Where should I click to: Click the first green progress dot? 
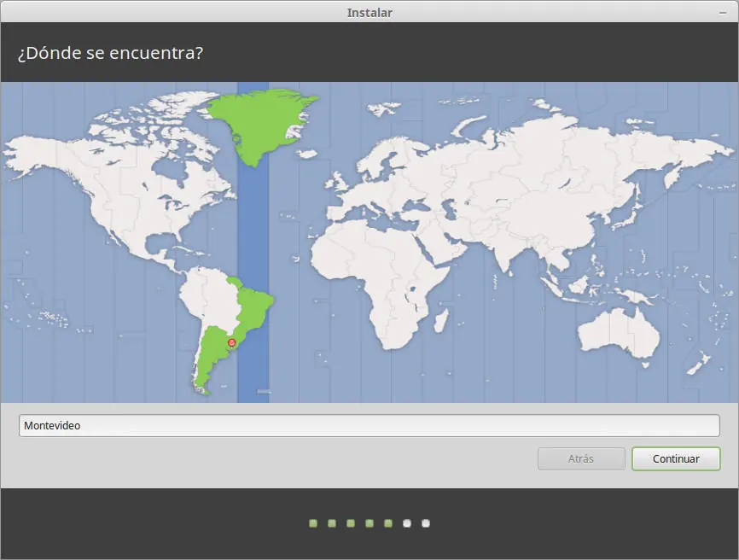pyautogui.click(x=313, y=523)
